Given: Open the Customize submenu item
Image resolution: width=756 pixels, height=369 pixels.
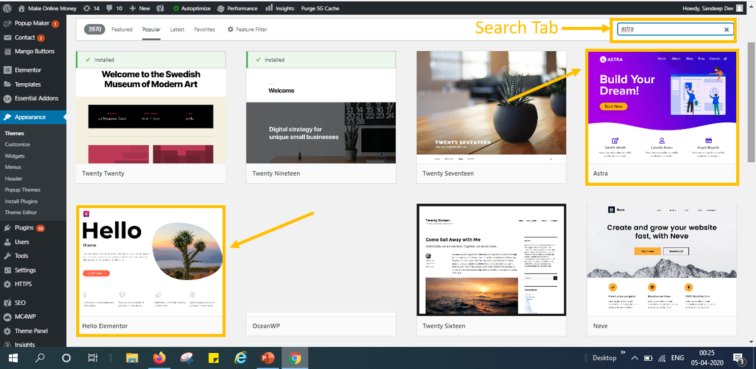Looking at the screenshot, I should [x=17, y=144].
